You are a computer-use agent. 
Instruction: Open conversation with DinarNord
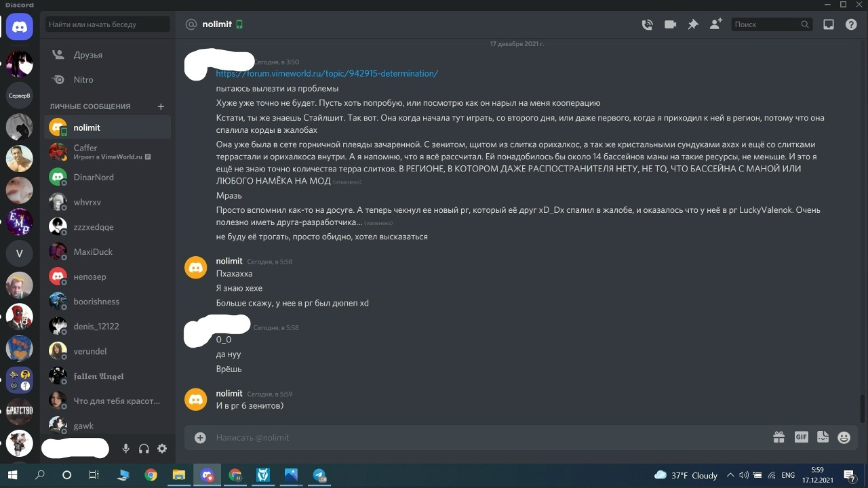click(108, 177)
